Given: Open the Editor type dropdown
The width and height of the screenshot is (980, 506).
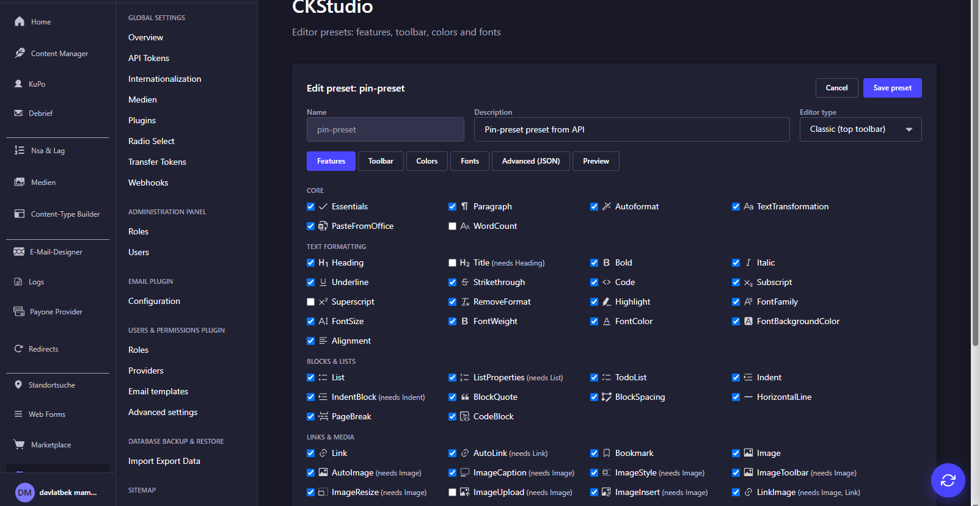Looking at the screenshot, I should [860, 129].
